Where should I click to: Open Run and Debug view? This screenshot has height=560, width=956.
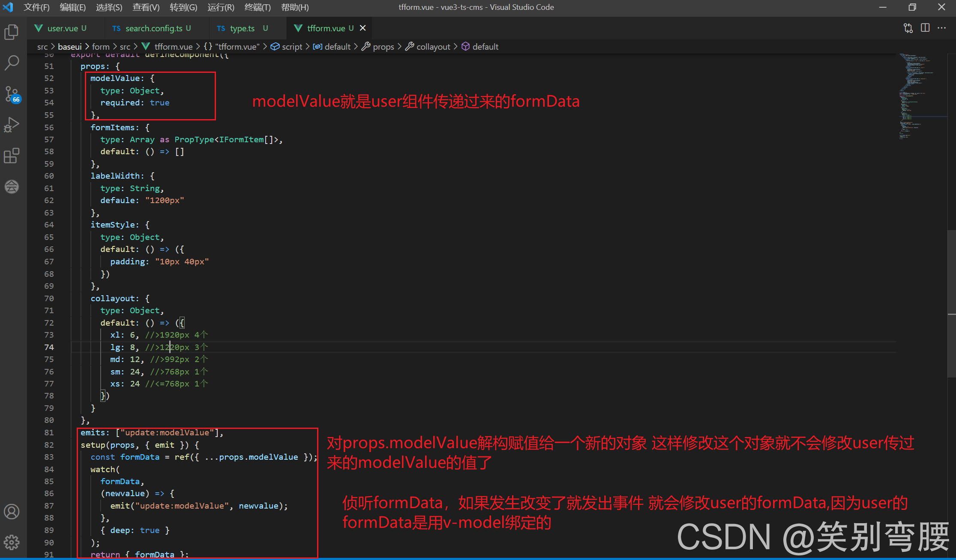[12, 125]
